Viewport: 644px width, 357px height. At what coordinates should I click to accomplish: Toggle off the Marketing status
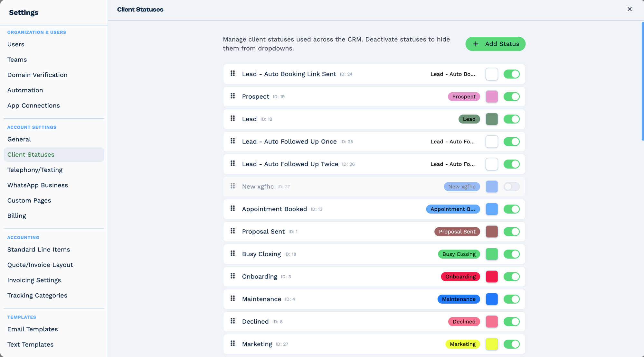[x=512, y=344]
